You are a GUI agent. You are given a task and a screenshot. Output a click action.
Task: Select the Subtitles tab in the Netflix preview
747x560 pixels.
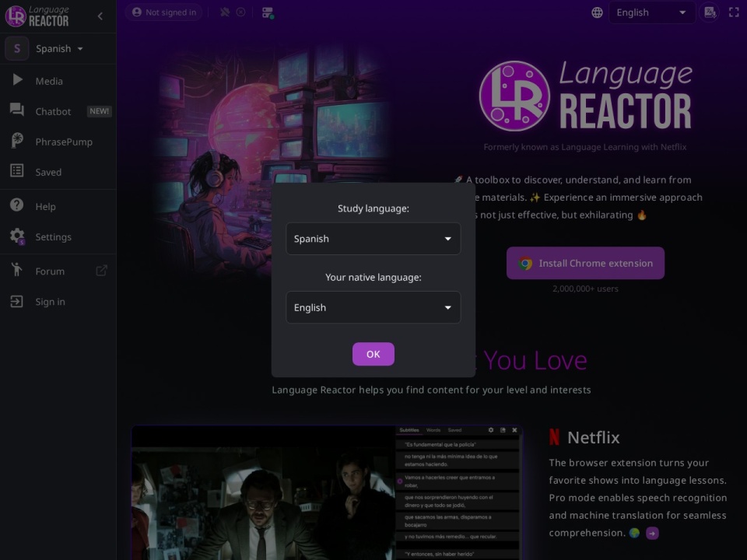pyautogui.click(x=409, y=430)
